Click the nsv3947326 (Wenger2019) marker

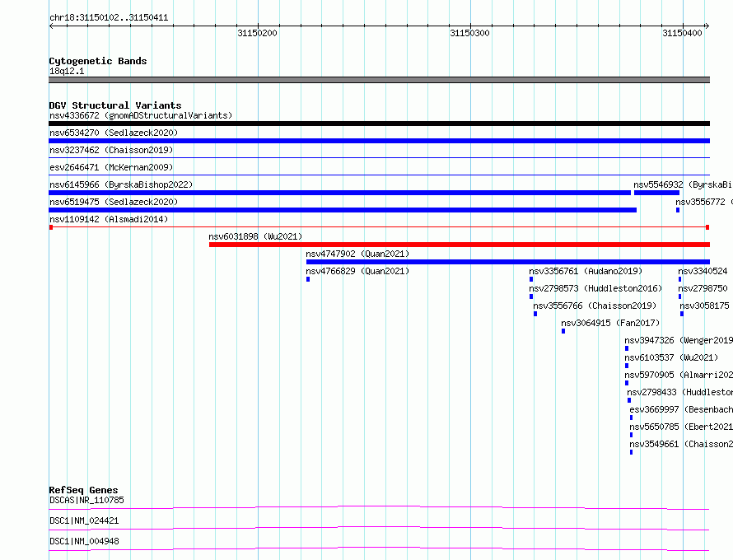[627, 348]
